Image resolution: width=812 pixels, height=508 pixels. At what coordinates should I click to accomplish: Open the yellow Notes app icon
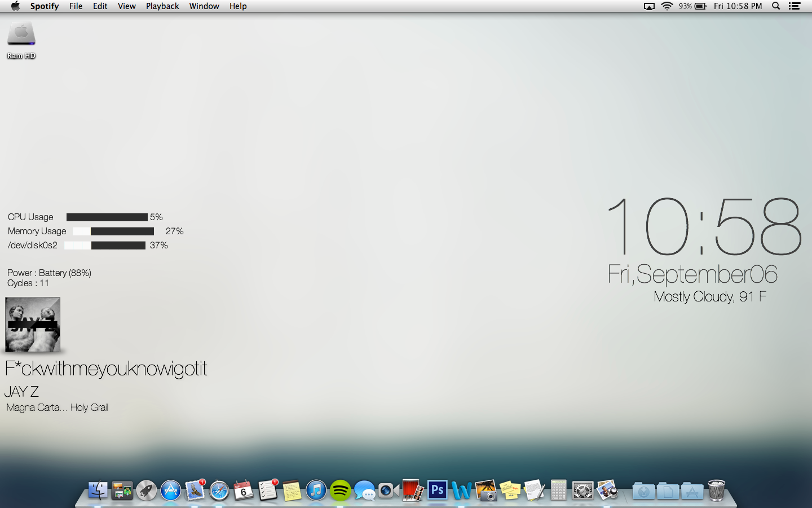pyautogui.click(x=292, y=490)
